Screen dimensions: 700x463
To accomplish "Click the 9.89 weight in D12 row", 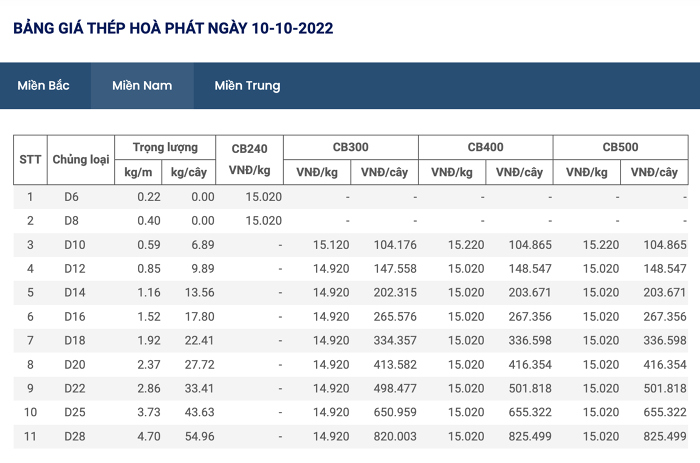I will click(203, 269).
